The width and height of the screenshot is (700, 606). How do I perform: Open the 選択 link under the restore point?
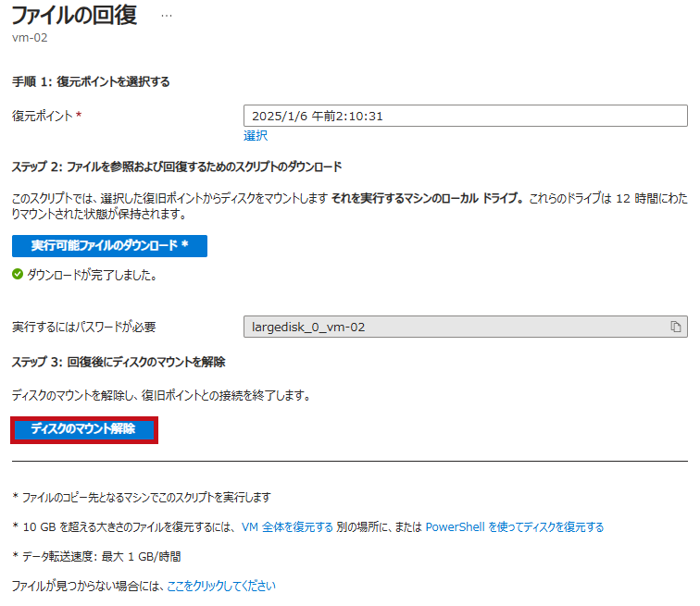coord(256,136)
